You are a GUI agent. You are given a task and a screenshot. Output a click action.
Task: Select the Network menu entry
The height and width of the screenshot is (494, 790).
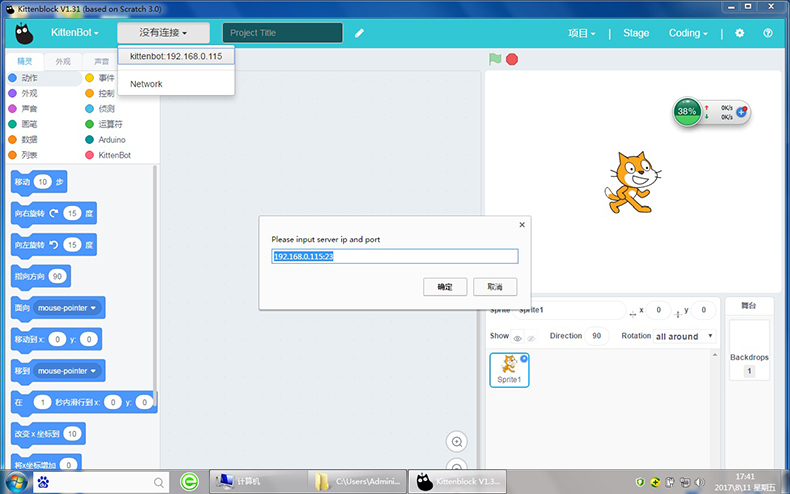coord(146,84)
